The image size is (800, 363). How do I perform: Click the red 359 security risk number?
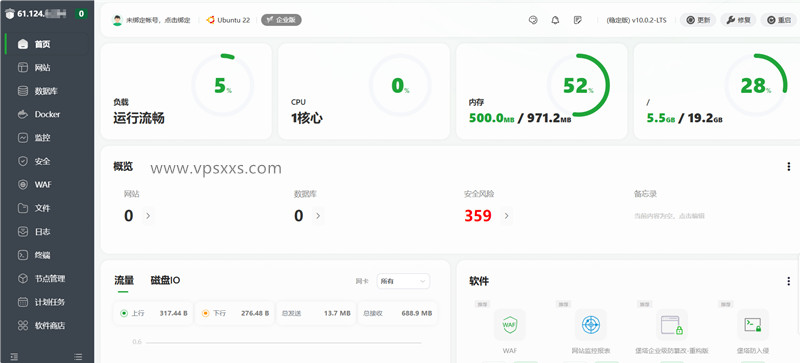point(478,216)
